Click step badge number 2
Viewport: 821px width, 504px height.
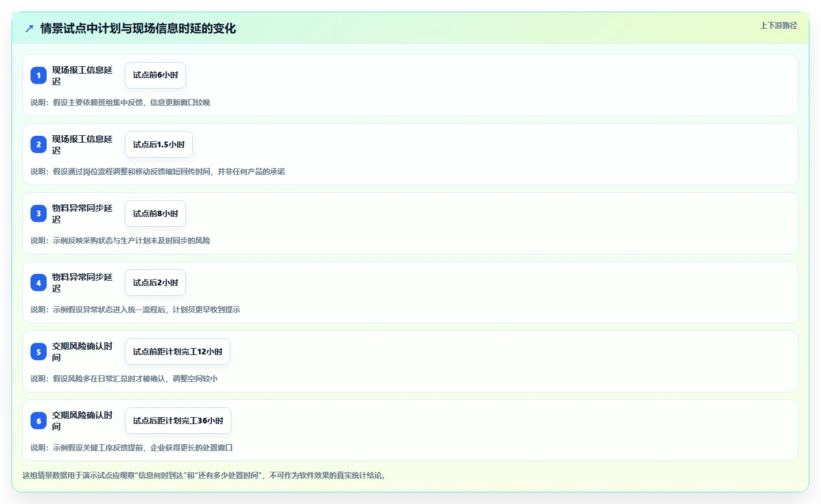click(39, 144)
